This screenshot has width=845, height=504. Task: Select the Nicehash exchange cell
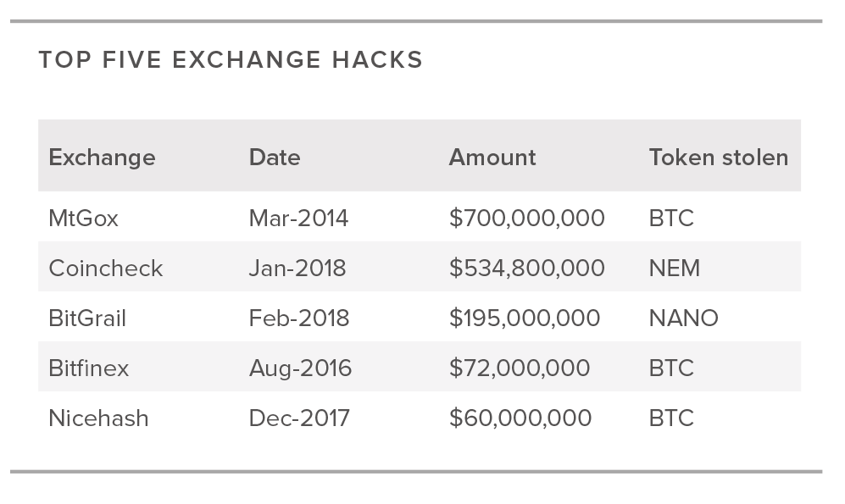[98, 419]
